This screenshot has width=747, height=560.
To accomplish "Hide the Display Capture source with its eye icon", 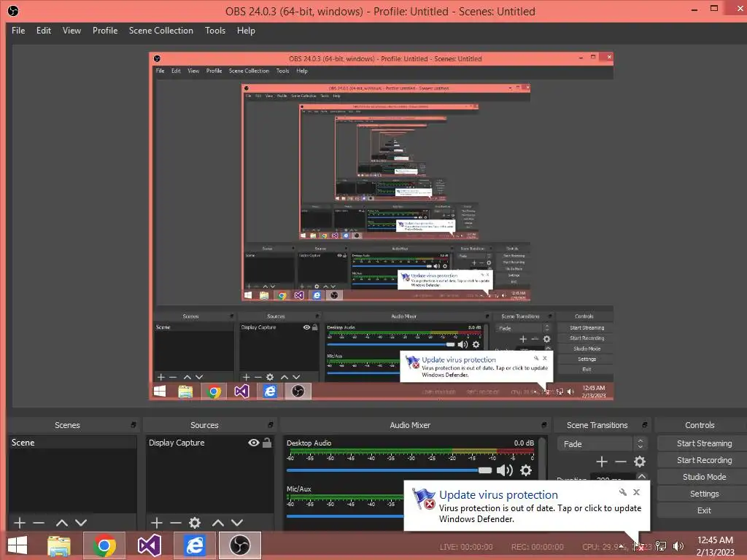I will pyautogui.click(x=253, y=443).
